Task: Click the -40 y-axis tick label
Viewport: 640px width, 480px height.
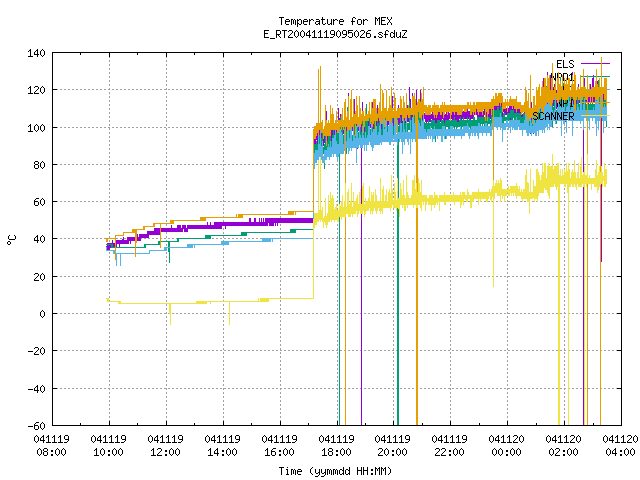Action: [x=36, y=389]
